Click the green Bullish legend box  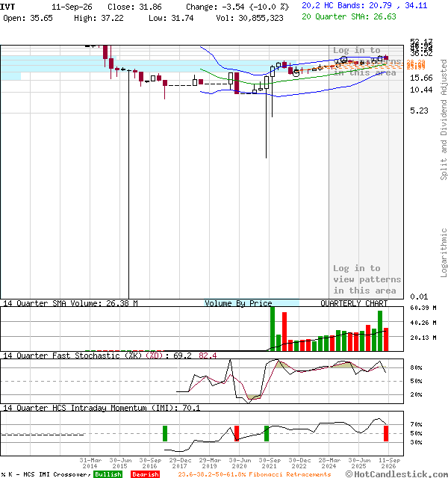point(108,474)
